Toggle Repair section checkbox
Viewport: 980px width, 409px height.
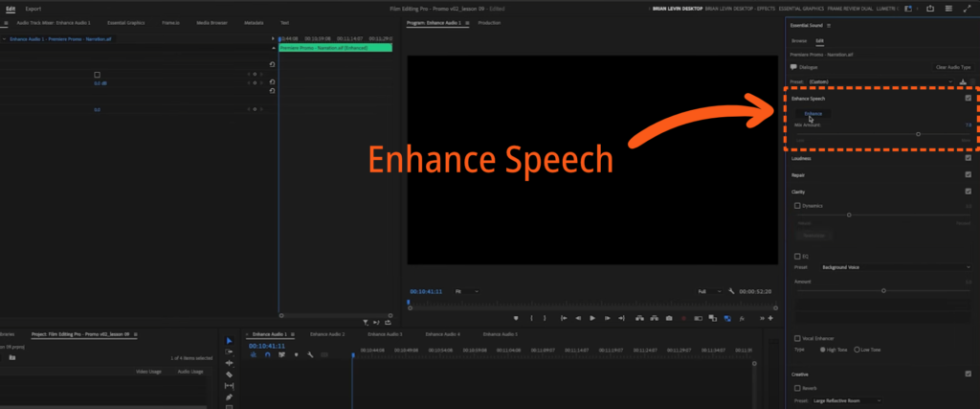point(969,175)
